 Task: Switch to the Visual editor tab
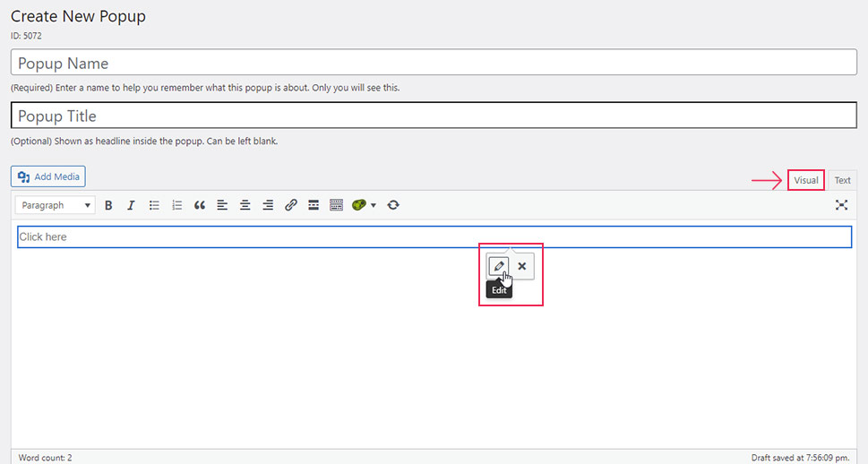(805, 180)
